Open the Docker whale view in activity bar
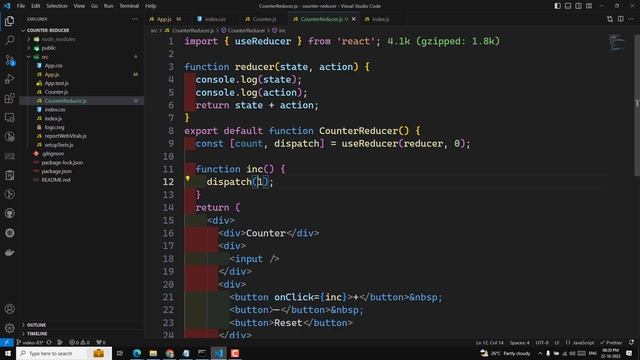Image resolution: width=640 pixels, height=360 pixels. (9, 252)
